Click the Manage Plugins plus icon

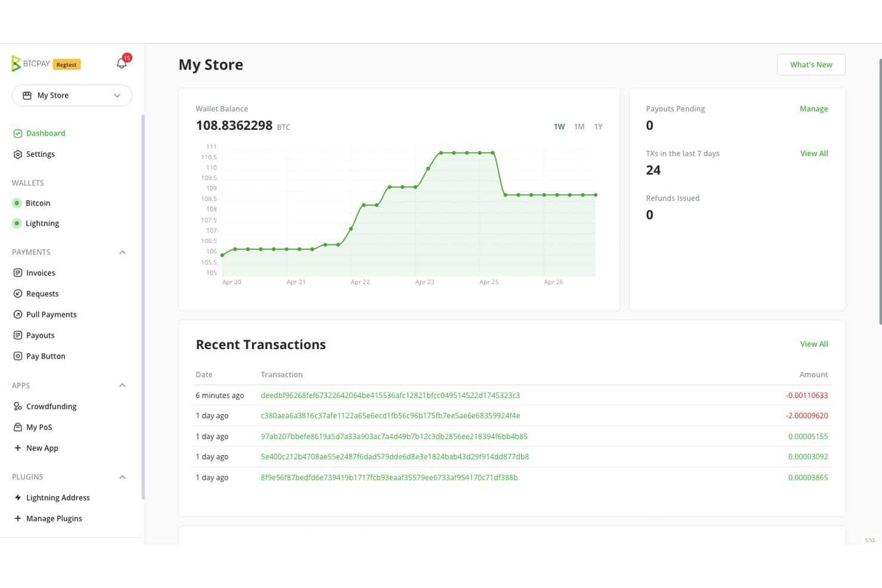pyautogui.click(x=18, y=518)
